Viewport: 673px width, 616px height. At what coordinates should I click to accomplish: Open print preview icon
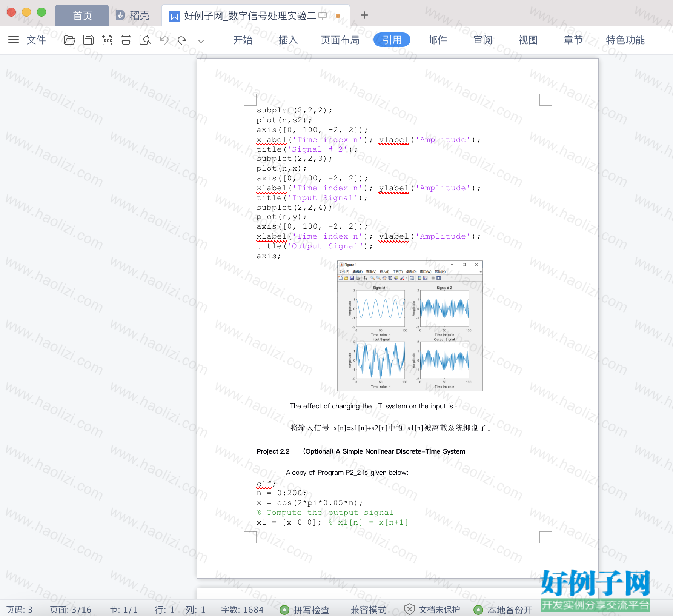point(145,40)
